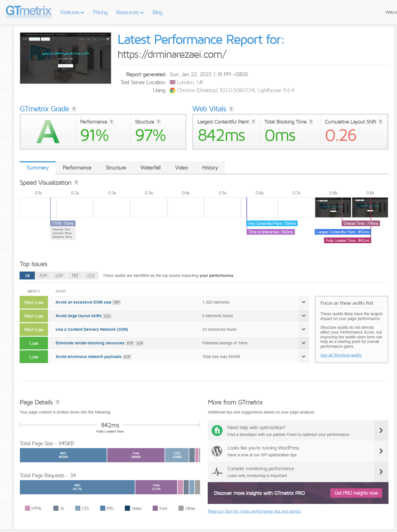Click the Blog nav link
This screenshot has width=397, height=532.
click(157, 12)
